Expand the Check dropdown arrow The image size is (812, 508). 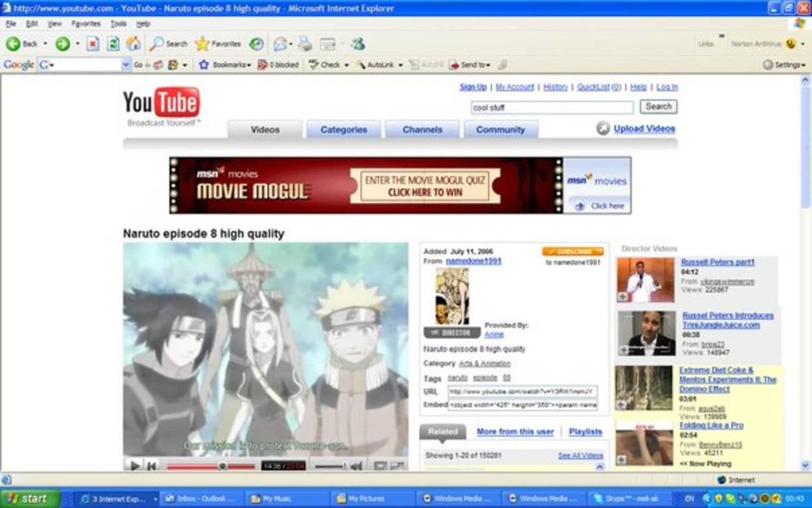click(x=346, y=65)
